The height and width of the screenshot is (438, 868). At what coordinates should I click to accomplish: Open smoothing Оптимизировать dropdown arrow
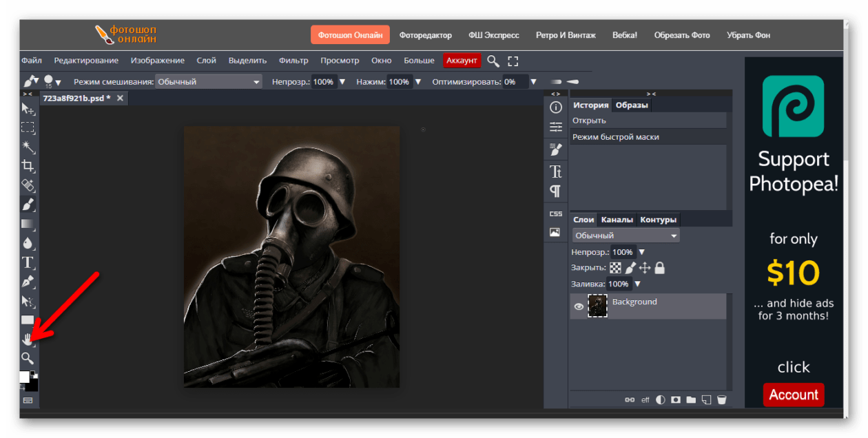point(533,81)
